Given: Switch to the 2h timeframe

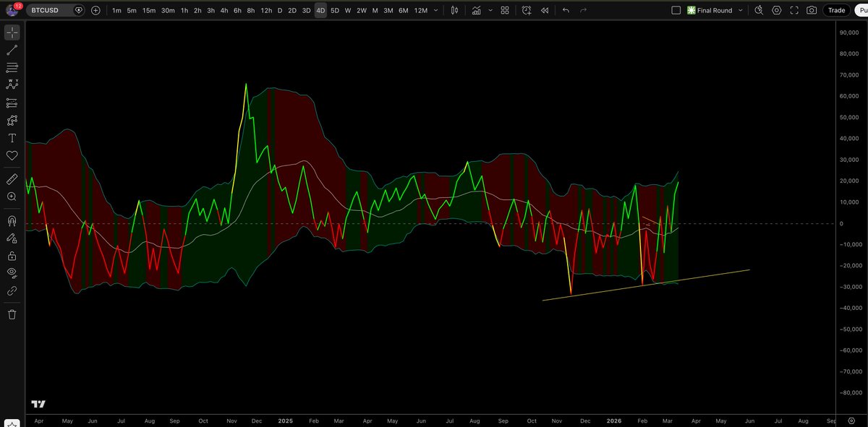Looking at the screenshot, I should (x=197, y=10).
